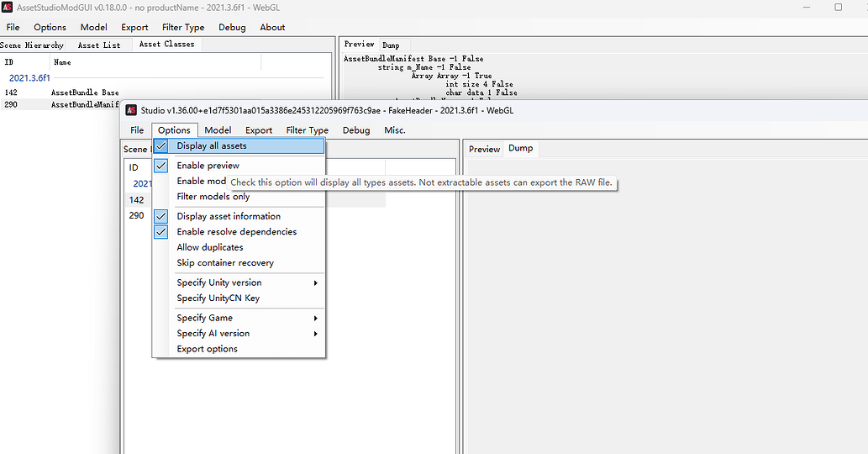Select Specify UnityCN Key menu entry

coord(218,298)
